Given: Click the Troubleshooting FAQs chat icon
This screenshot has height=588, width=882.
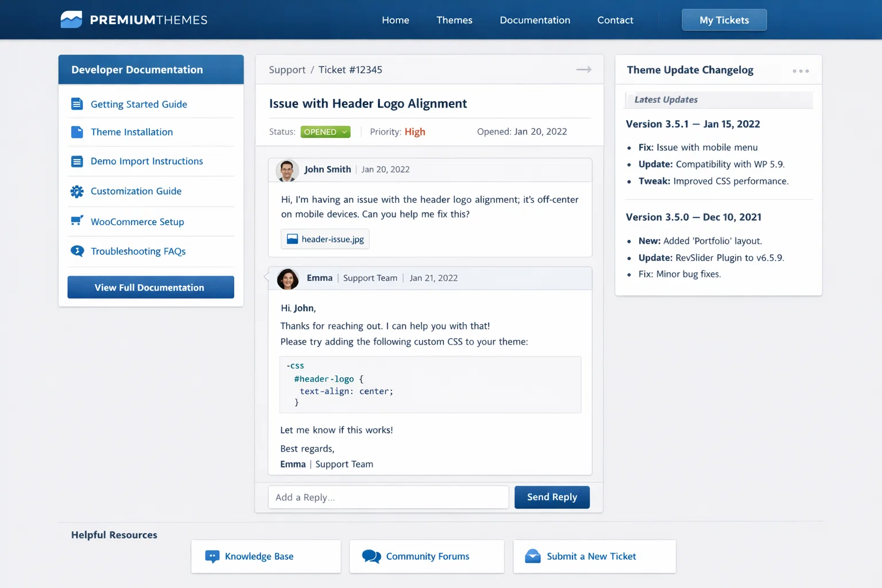Looking at the screenshot, I should pyautogui.click(x=77, y=251).
